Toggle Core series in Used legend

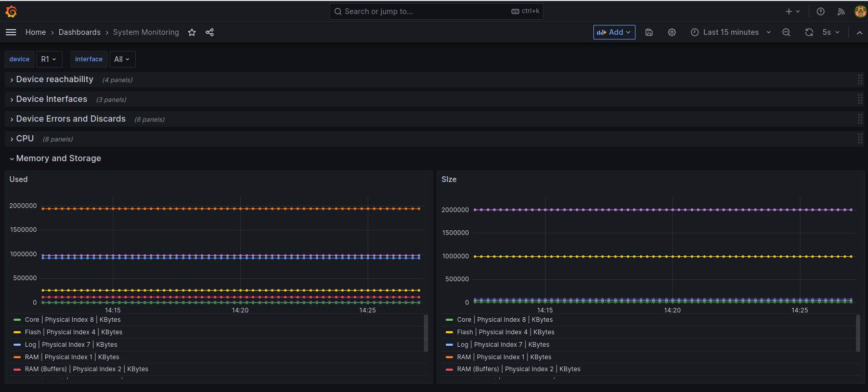(73, 320)
